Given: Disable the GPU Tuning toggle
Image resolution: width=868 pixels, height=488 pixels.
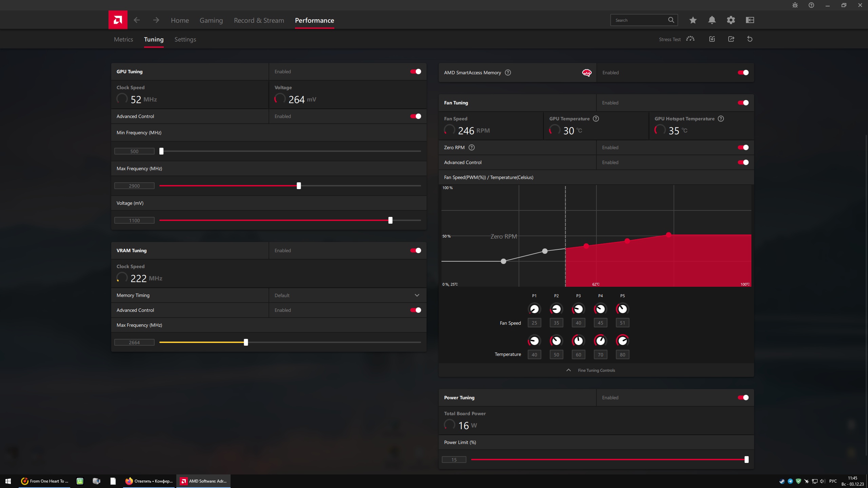Looking at the screenshot, I should 416,72.
